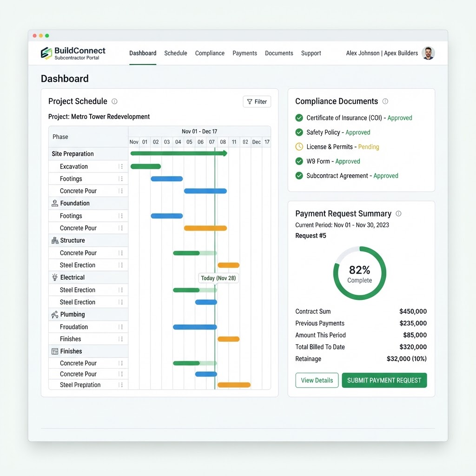The width and height of the screenshot is (476, 476).
Task: Switch to the Dashboard tab
Action: point(143,53)
